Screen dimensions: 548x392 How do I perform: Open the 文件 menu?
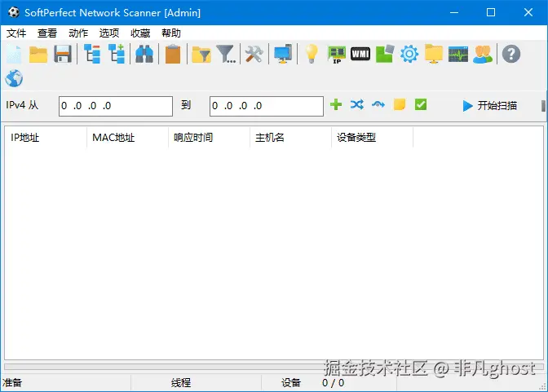(16, 33)
